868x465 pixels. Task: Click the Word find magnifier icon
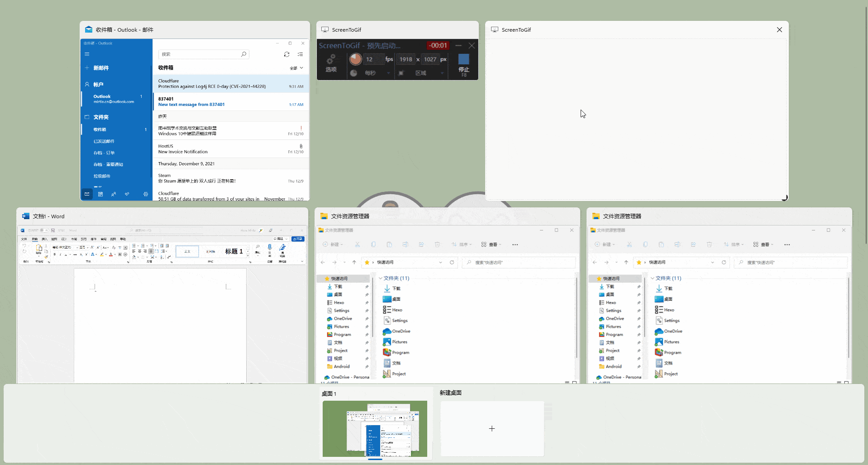click(x=257, y=246)
